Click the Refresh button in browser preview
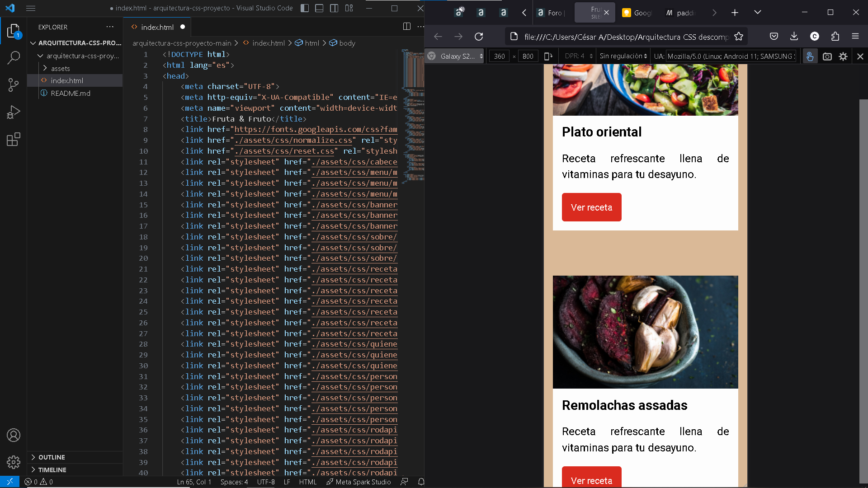The width and height of the screenshot is (868, 488). click(x=479, y=36)
